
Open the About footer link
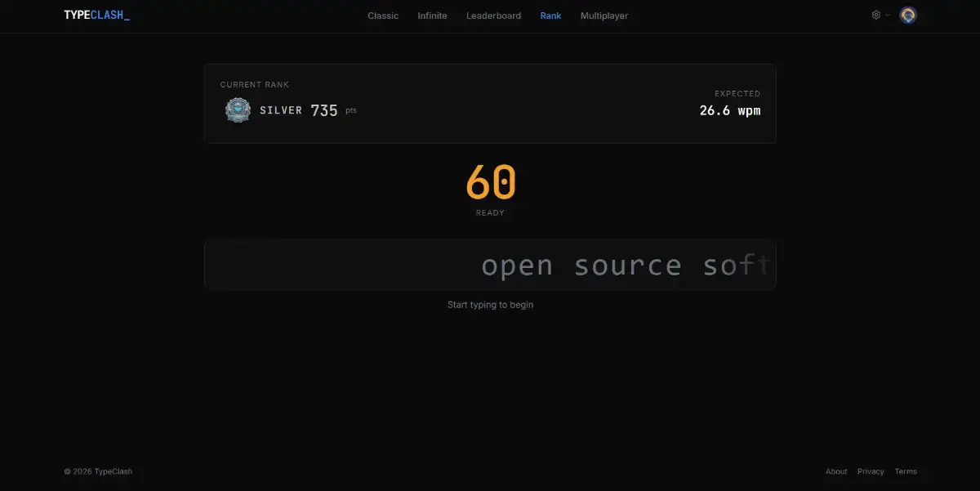(836, 471)
